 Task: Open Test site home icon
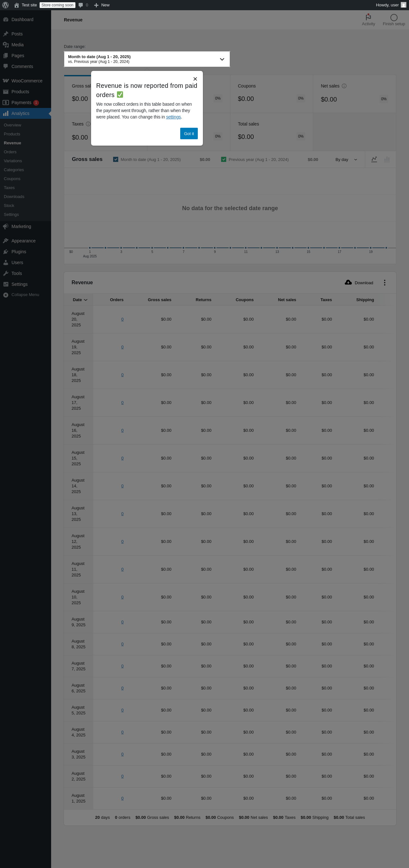[x=16, y=5]
